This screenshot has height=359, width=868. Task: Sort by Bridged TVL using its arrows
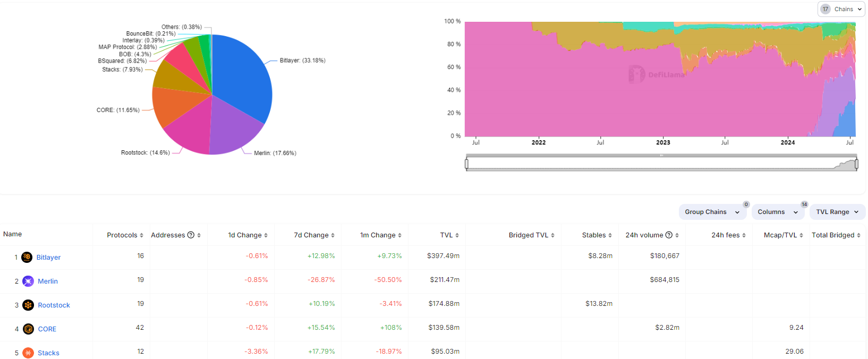coord(552,235)
